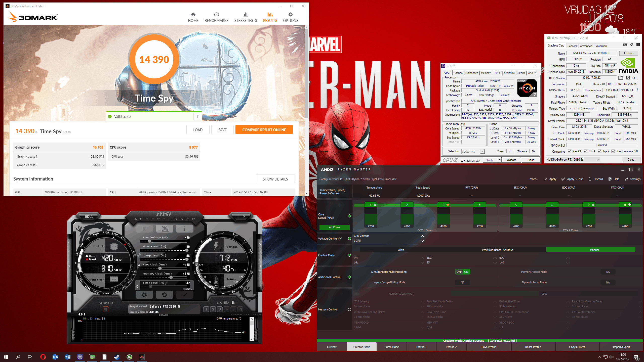Toggle the UEFI checkbox in GPU-Z

click(628, 78)
